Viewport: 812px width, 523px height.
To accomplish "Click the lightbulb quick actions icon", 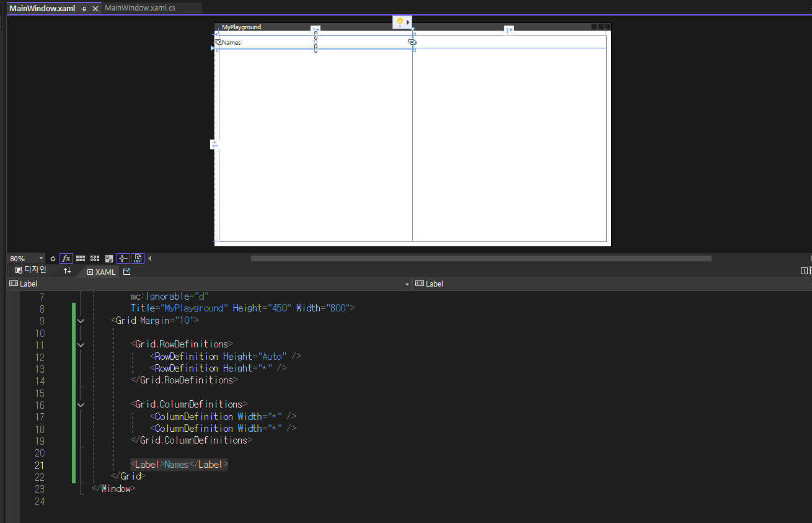I will (x=400, y=22).
